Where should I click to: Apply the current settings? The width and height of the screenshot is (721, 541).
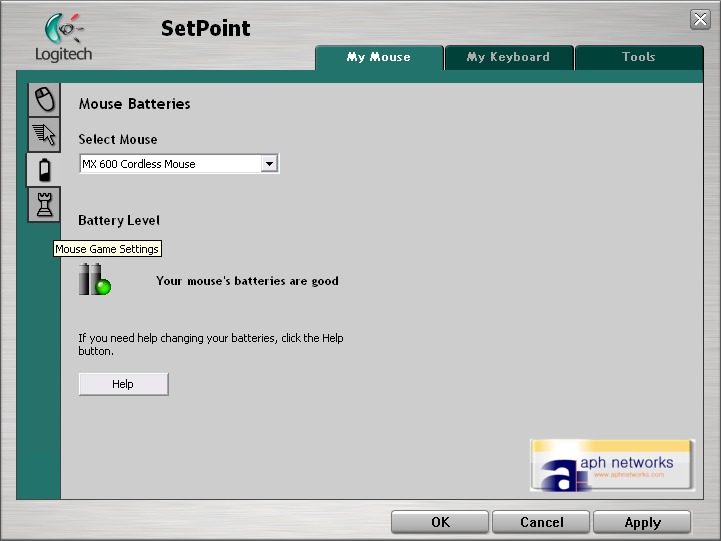coord(642,522)
